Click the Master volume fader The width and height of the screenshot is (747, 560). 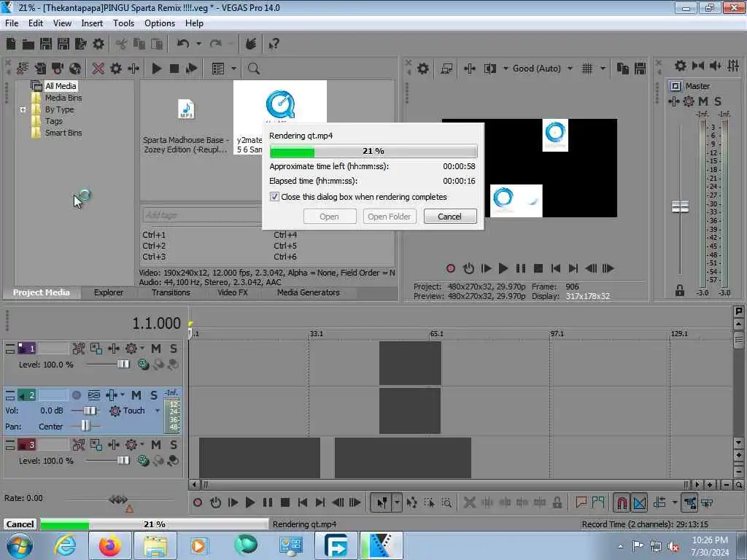tap(680, 206)
